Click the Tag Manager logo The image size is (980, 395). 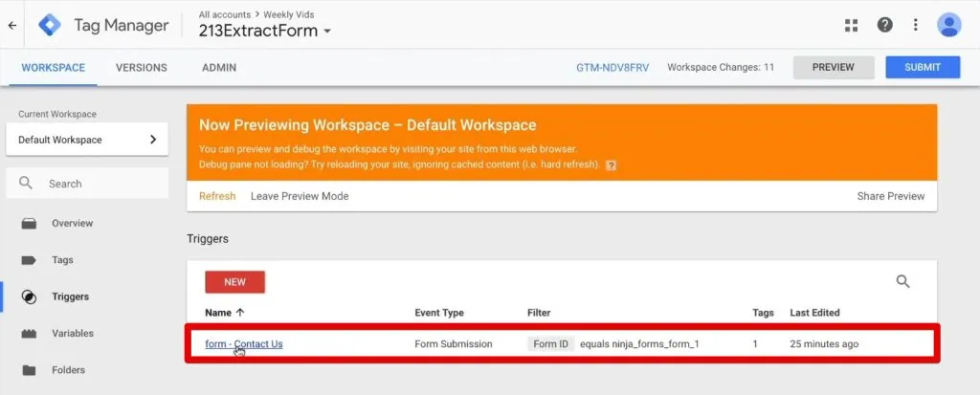click(x=50, y=26)
